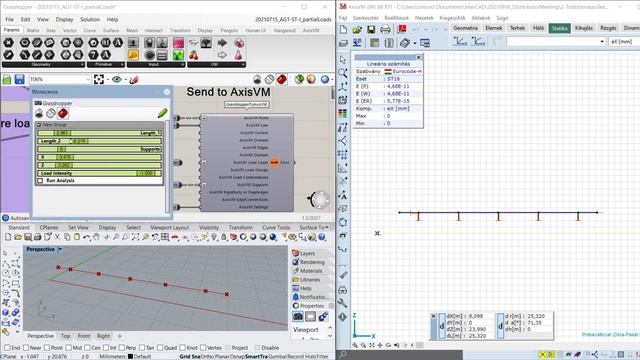Click Zoom magnifier tool in AxisVM sidebar
Viewport: 640px width, 360px height.
pyautogui.click(x=342, y=73)
